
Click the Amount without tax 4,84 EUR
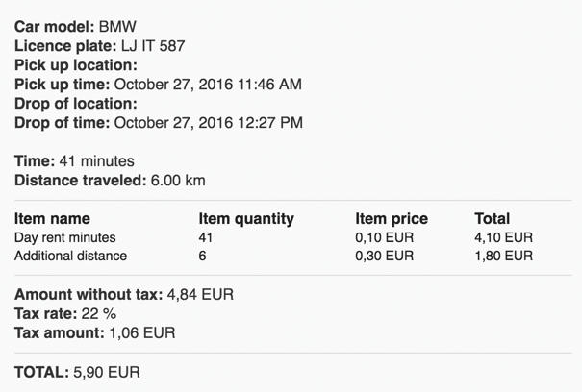click(124, 295)
